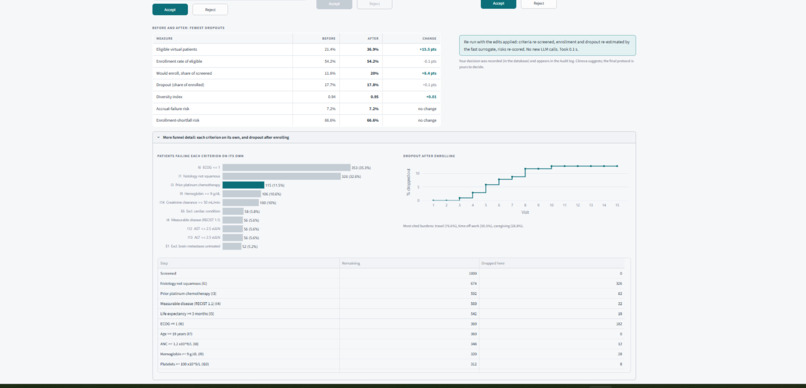Select the Histology not squamous chart bar
Image resolution: width=806 pixels, height=388 pixels.
[281, 176]
